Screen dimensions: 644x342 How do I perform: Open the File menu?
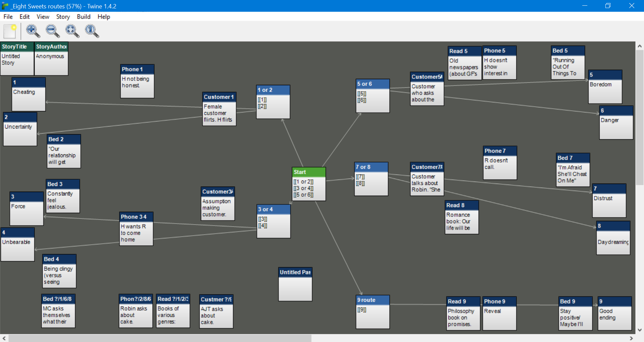(x=8, y=17)
